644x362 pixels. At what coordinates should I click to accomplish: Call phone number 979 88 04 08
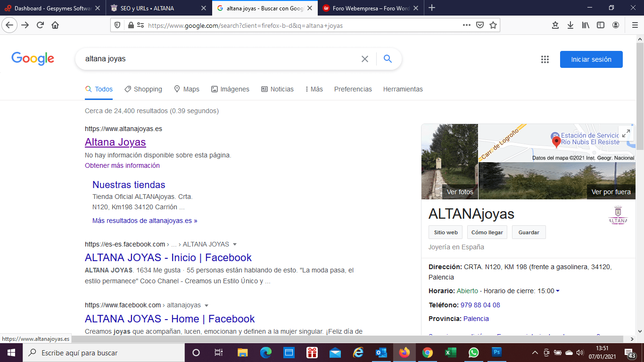480,305
